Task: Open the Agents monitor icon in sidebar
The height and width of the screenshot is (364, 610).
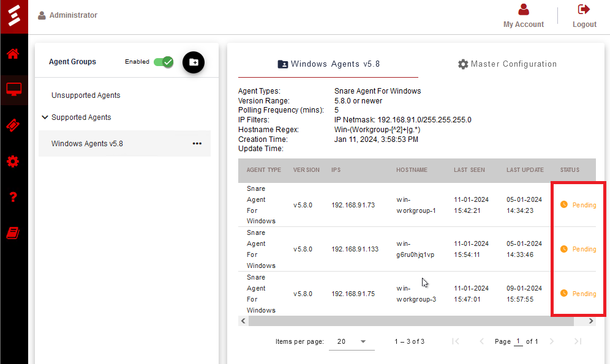Action: pos(13,90)
